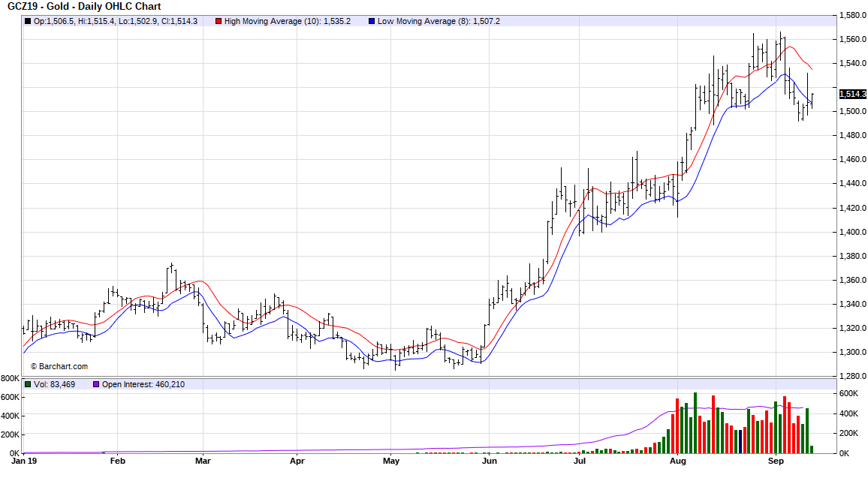The image size is (868, 484).
Task: Click the Open Interest 460,210 legend label
Action: pyautogui.click(x=143, y=384)
